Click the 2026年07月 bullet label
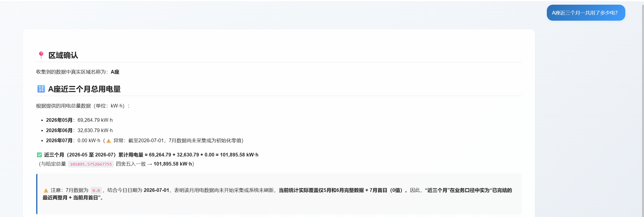Screen dimensions: 644x217 click(x=59, y=140)
